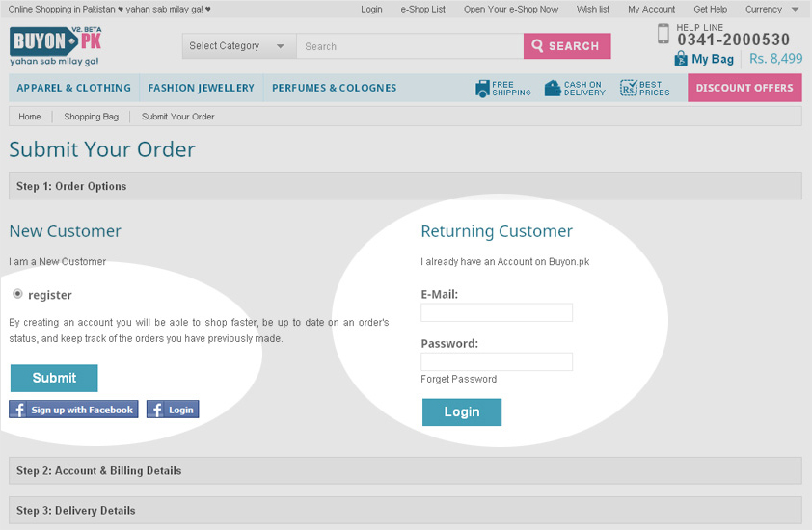The width and height of the screenshot is (812, 530).
Task: Click the Buyon.pk logo
Action: [x=55, y=45]
